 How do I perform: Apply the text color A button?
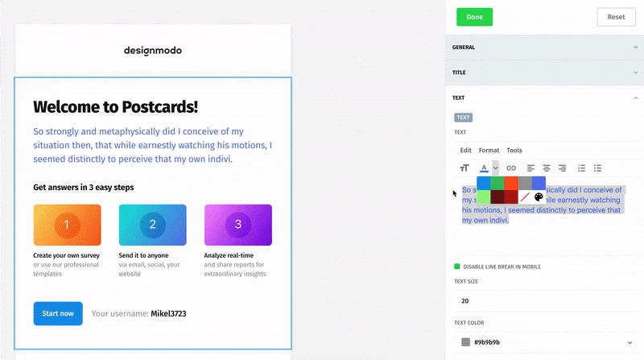(x=485, y=168)
